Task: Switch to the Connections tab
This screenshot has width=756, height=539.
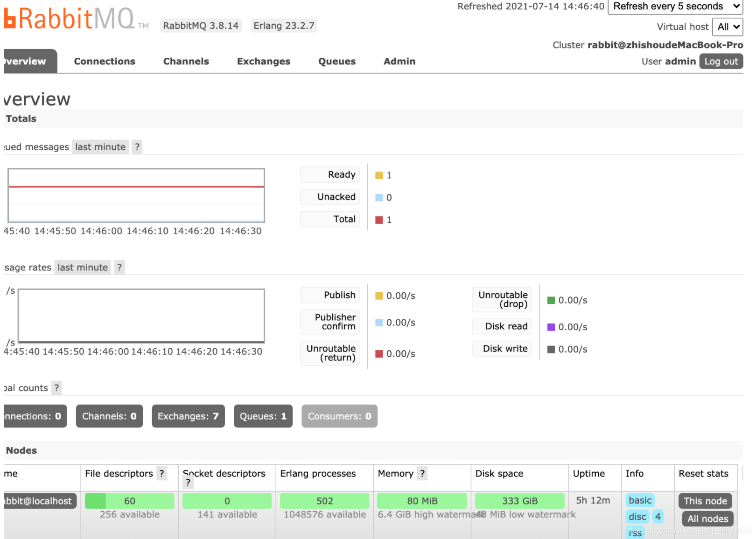Action: click(x=105, y=61)
